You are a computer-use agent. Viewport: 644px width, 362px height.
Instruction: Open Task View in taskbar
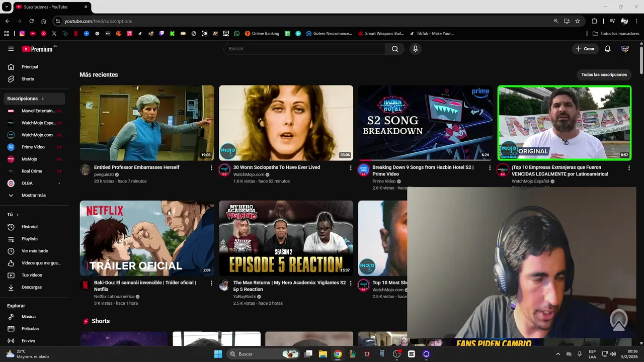pyautogui.click(x=308, y=354)
